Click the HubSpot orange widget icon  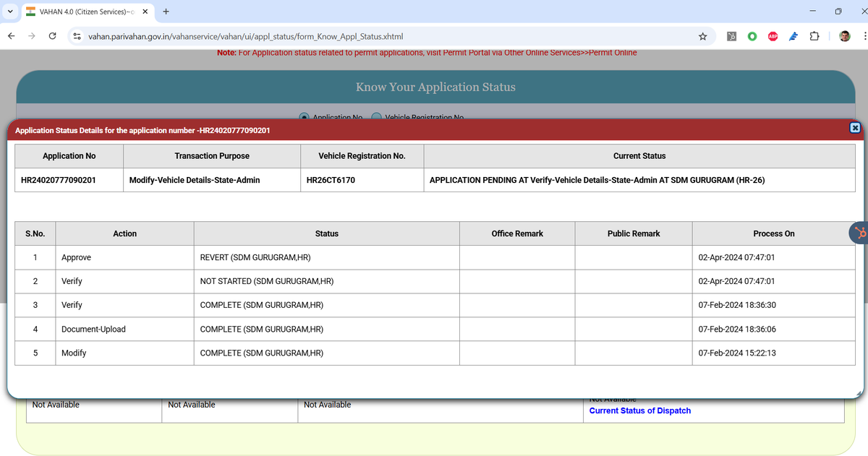(859, 233)
